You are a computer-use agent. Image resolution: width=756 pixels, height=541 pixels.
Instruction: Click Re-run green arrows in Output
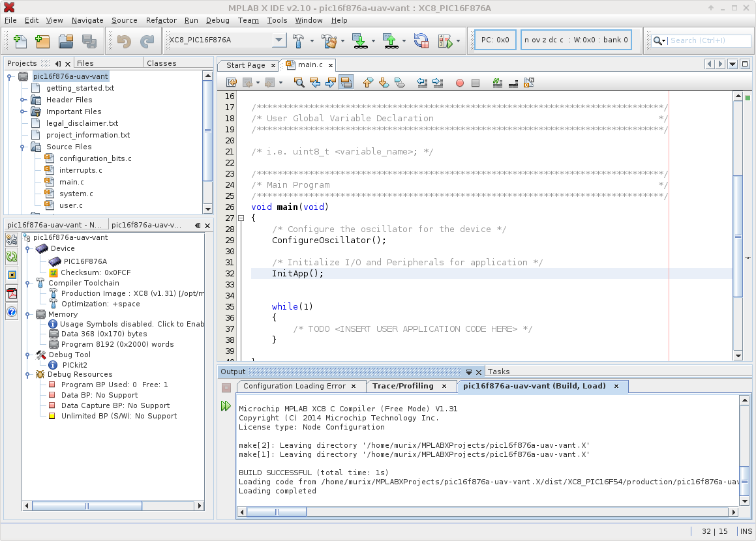[x=226, y=405]
